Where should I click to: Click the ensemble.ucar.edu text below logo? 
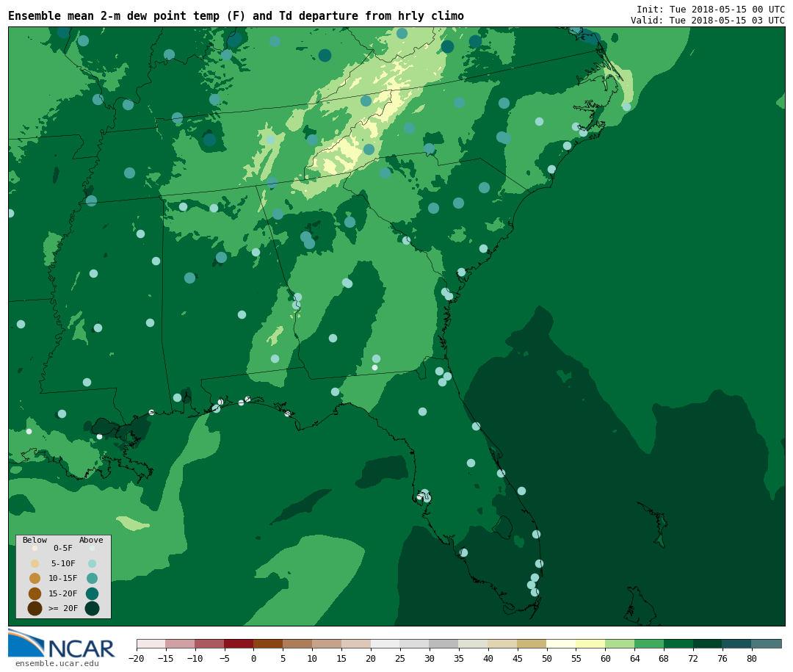pos(57,663)
